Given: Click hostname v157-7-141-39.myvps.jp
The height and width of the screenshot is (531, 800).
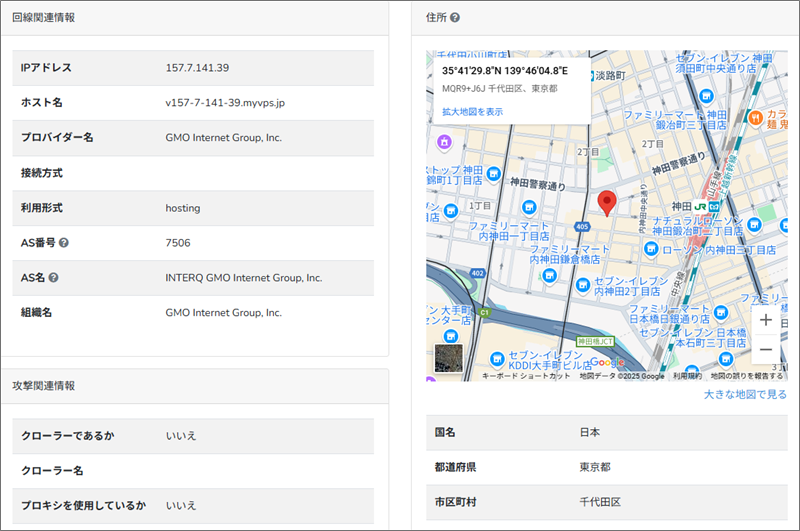Looking at the screenshot, I should (225, 103).
